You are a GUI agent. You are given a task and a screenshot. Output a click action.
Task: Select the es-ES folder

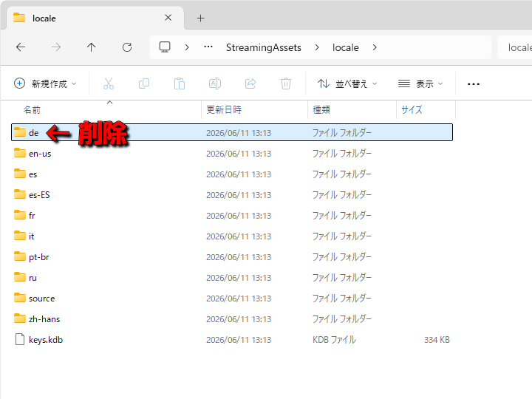tap(232, 195)
